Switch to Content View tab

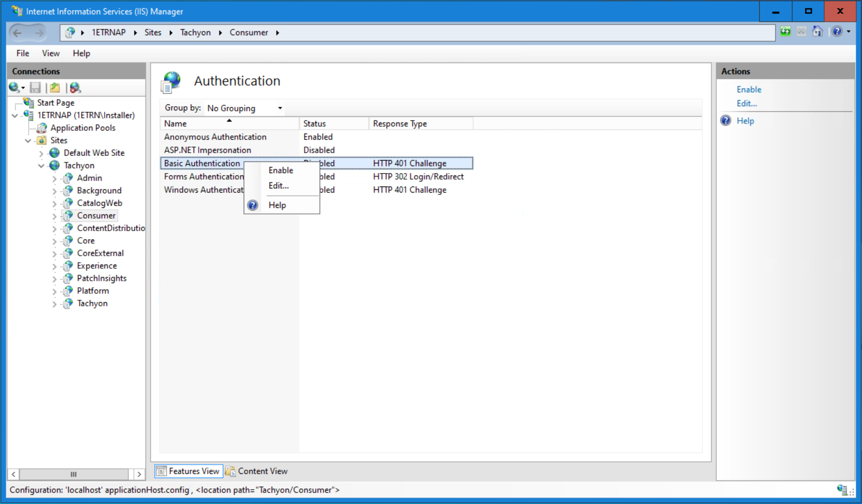257,471
